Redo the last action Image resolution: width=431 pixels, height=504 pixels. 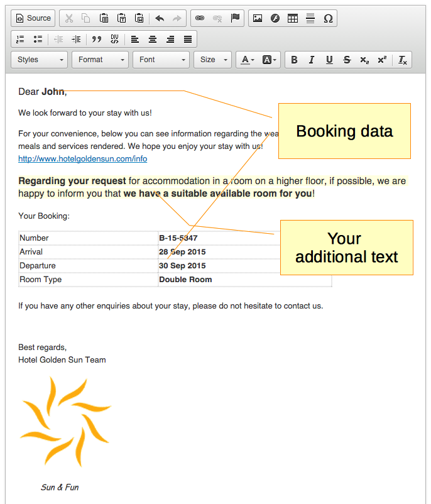pos(177,18)
